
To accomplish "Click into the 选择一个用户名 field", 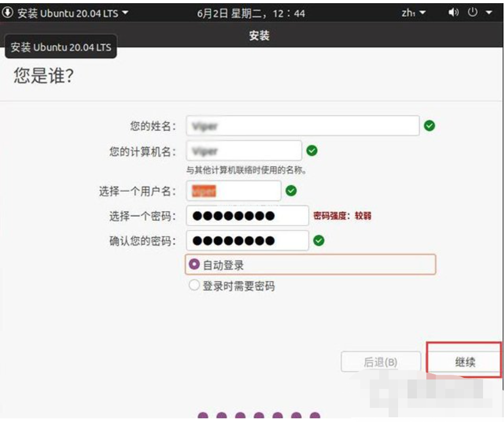I will pyautogui.click(x=233, y=191).
